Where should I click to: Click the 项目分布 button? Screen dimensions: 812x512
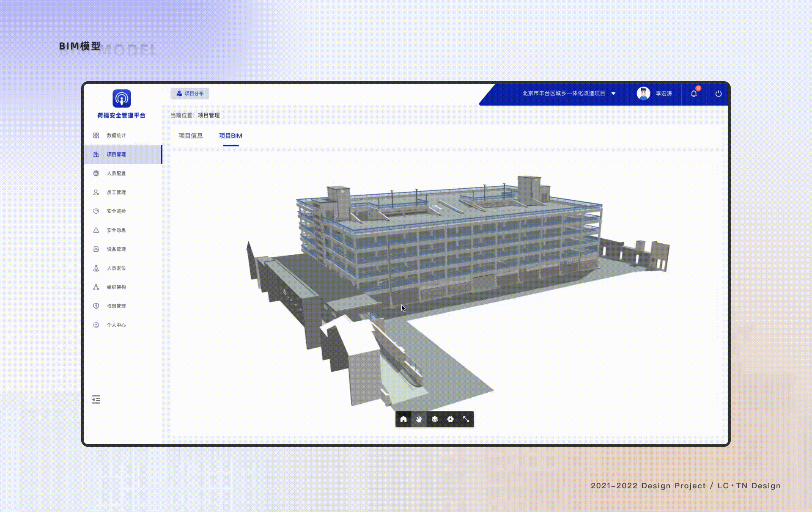190,94
